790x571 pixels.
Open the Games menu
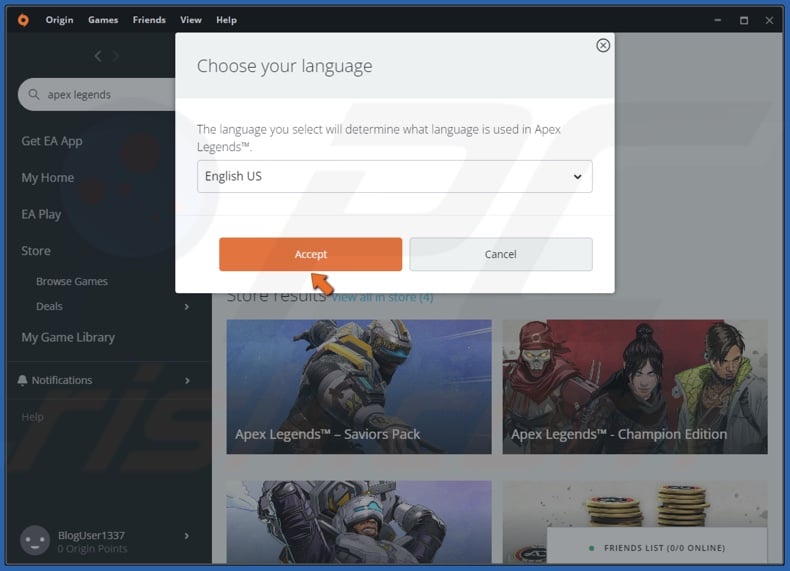103,20
